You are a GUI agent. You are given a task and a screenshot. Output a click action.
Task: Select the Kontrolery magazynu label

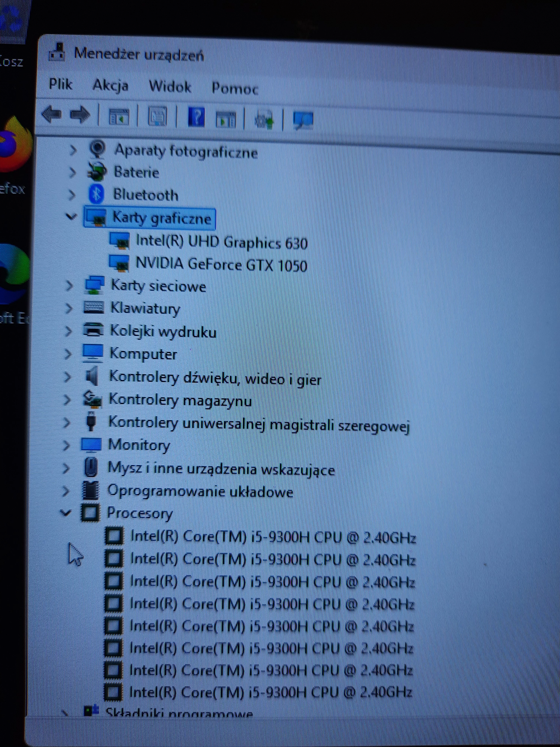tap(180, 401)
